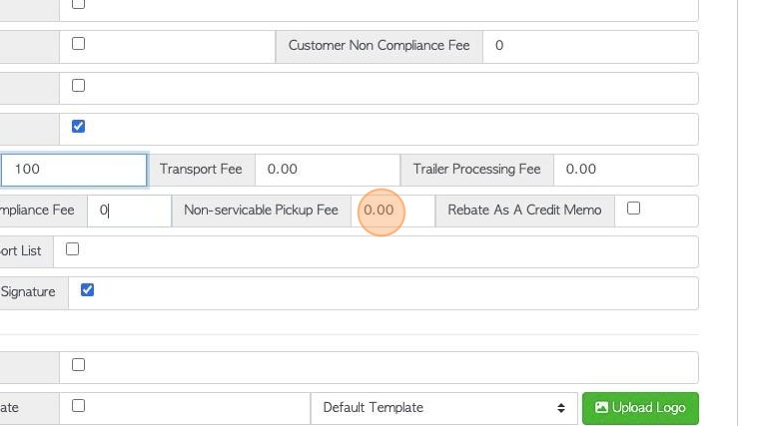The image size is (764, 426).
Task: Focus the Transport Fee input field
Action: pos(327,170)
